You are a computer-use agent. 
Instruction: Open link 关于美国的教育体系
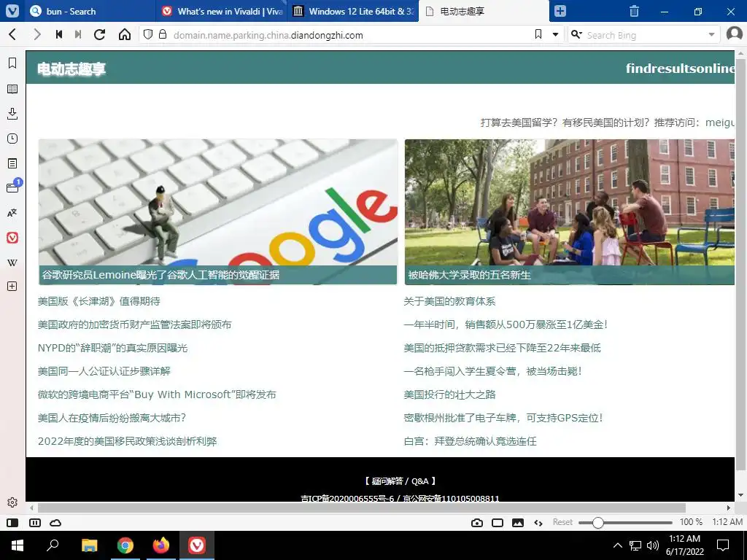coord(449,301)
